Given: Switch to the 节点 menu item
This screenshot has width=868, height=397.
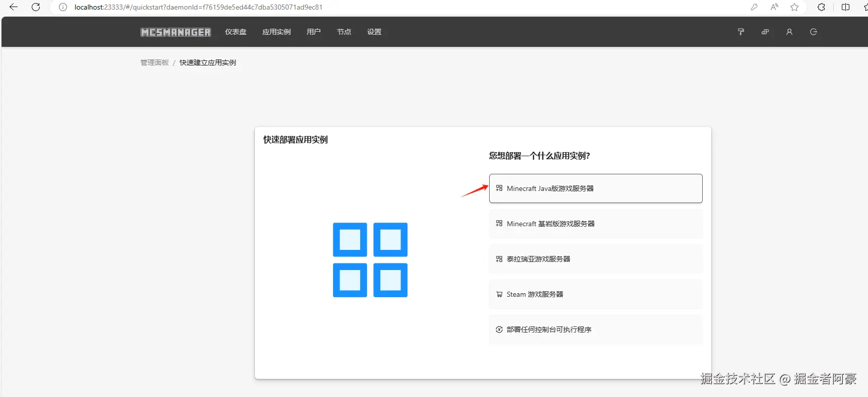Looking at the screenshot, I should click(x=344, y=32).
